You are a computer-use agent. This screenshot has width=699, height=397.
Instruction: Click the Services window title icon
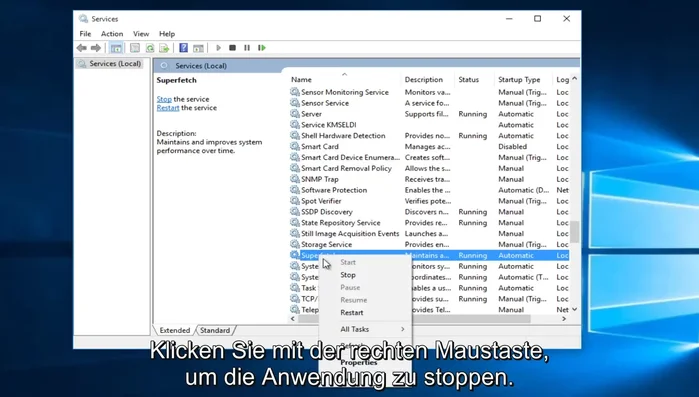[x=83, y=19]
